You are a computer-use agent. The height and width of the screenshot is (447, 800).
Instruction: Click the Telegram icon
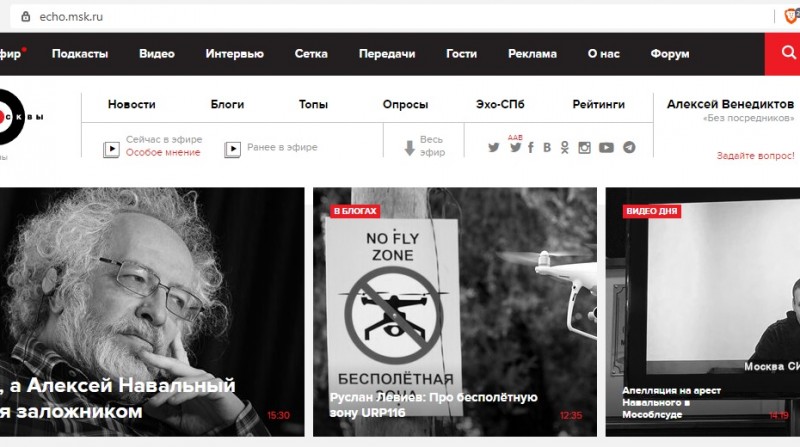click(x=629, y=148)
